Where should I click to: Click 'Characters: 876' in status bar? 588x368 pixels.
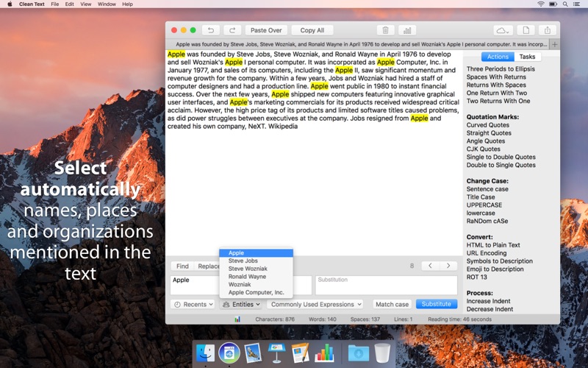tap(275, 319)
